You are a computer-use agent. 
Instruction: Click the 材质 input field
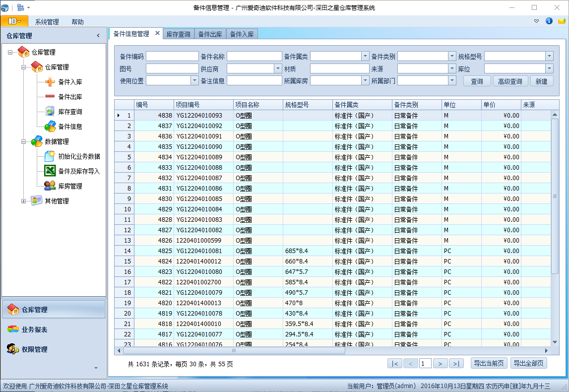340,68
